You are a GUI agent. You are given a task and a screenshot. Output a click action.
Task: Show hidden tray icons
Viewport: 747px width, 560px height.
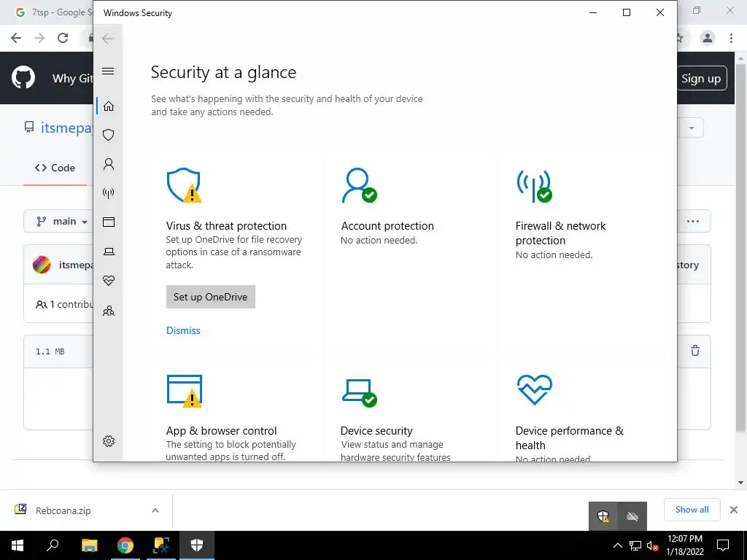click(617, 545)
